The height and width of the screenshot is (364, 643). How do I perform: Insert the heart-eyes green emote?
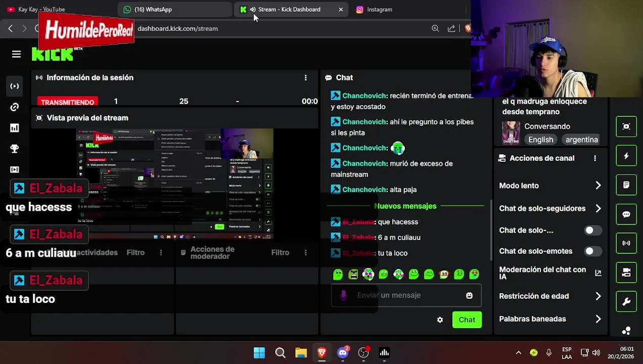point(474,274)
